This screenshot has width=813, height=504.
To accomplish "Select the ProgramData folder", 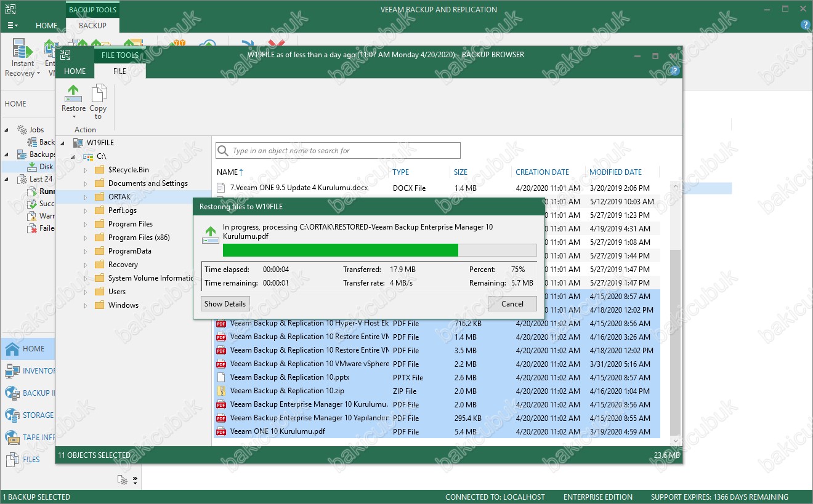I will (x=129, y=251).
